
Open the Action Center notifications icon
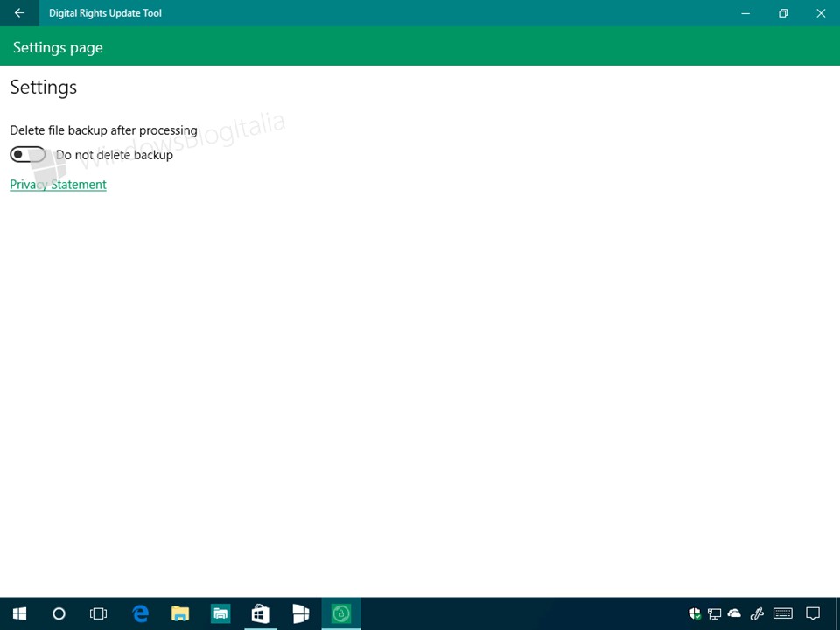pyautogui.click(x=813, y=613)
